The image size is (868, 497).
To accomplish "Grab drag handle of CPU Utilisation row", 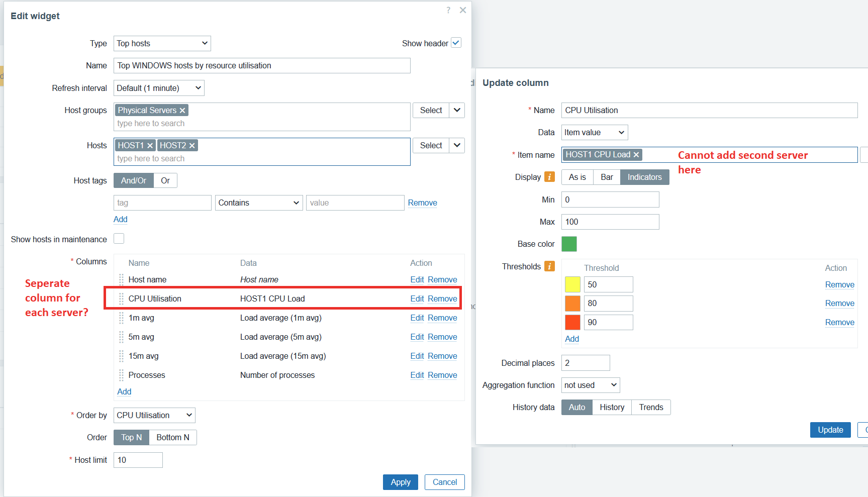I will (121, 299).
